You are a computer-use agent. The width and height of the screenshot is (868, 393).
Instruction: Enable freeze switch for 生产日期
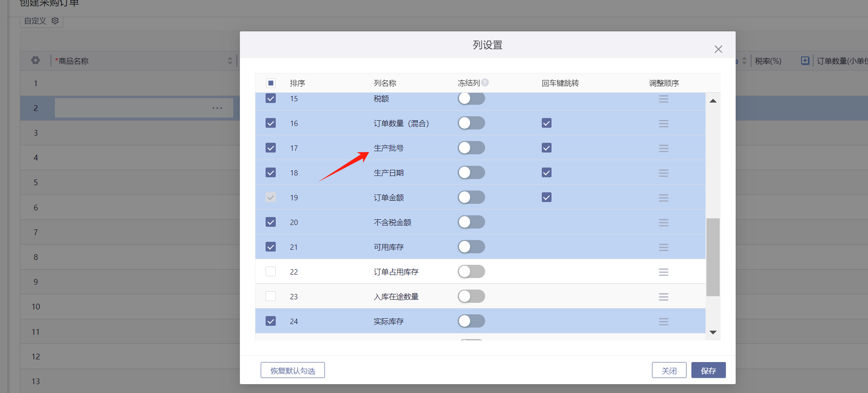(471, 172)
